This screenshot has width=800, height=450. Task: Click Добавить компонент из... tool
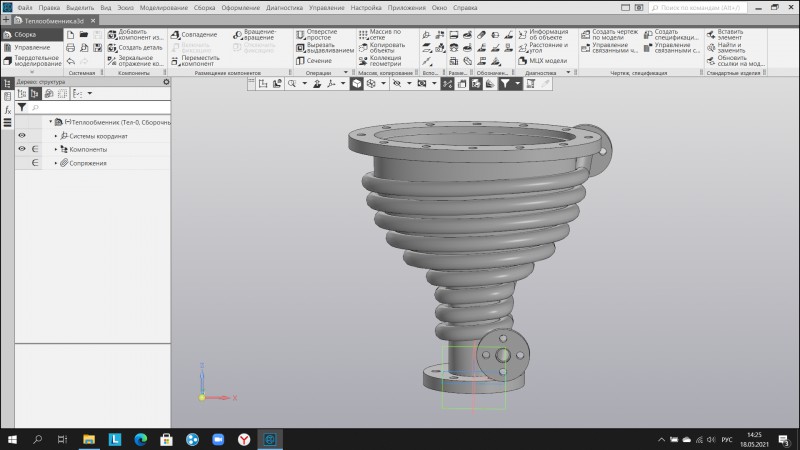[x=136, y=35]
